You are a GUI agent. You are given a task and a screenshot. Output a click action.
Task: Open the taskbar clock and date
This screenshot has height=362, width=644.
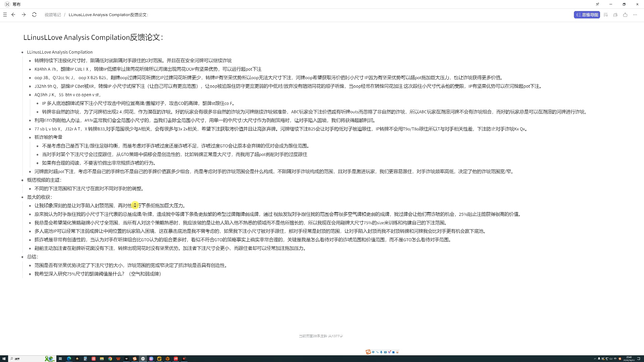point(629,359)
